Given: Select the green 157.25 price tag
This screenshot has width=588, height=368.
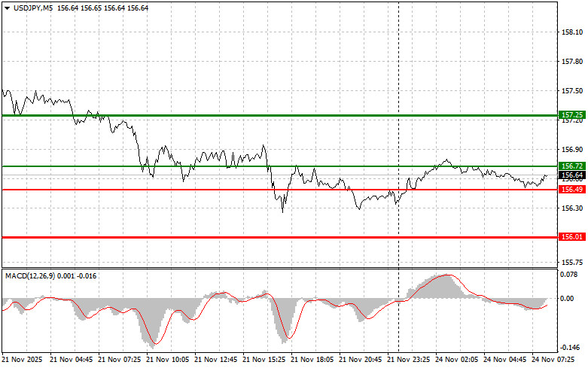Looking at the screenshot, I should coord(572,115).
